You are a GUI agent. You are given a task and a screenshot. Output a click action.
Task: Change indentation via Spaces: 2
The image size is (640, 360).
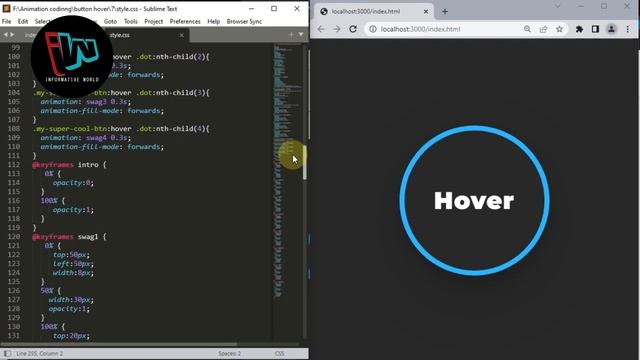point(229,353)
